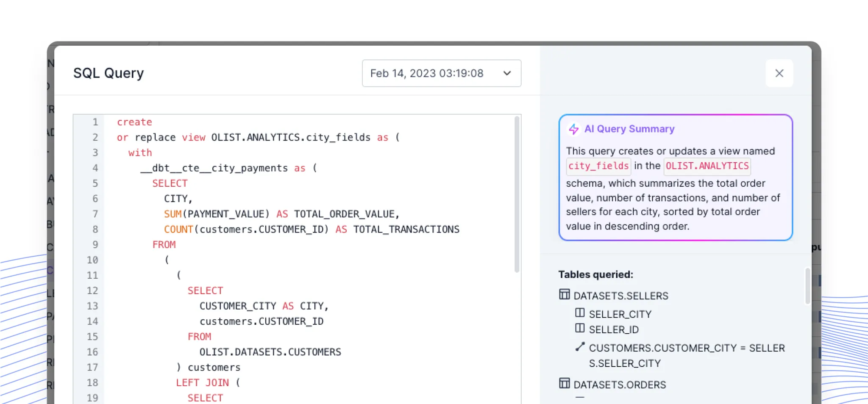Click the city_fields code tag in summary
This screenshot has width=868, height=404.
click(x=598, y=166)
